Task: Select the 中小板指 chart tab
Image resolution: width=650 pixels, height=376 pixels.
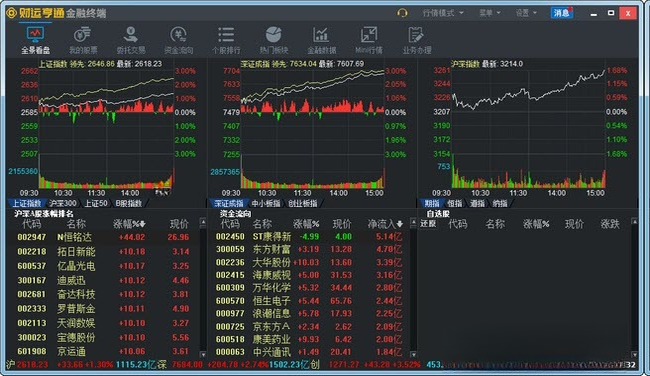Action: [x=266, y=203]
